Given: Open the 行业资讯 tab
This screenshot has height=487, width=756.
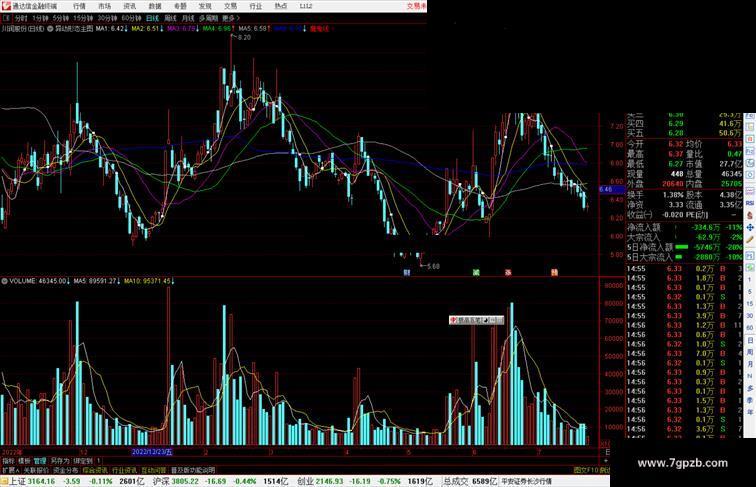Looking at the screenshot, I should [x=124, y=470].
